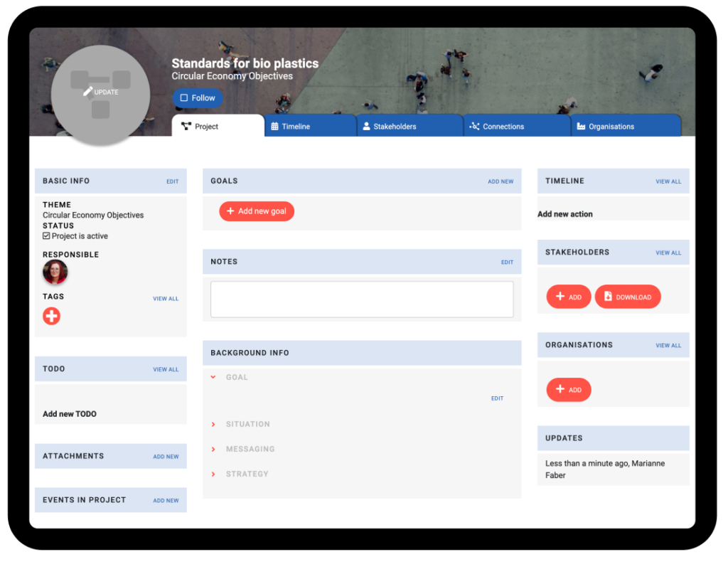Image resolution: width=728 pixels, height=562 pixels.
Task: Click the Add new action text
Action: [565, 214]
